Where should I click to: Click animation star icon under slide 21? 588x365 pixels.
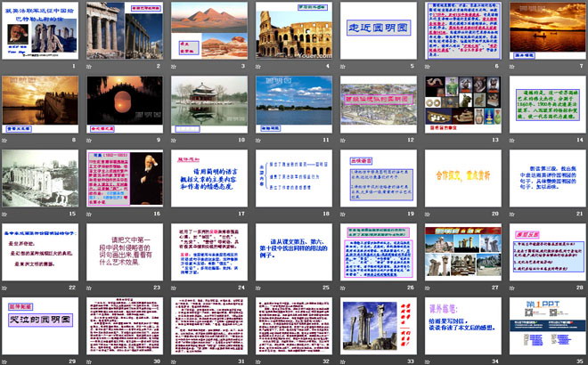[x=512, y=214]
